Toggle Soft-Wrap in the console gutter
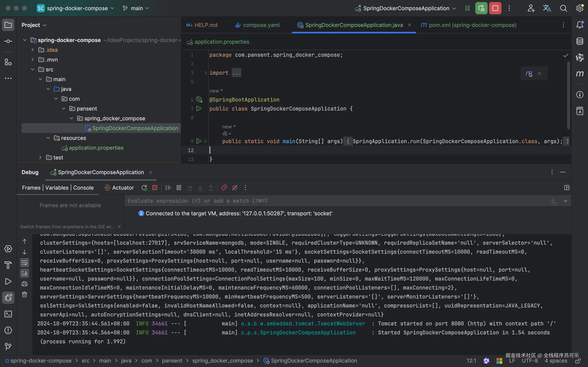The height and width of the screenshot is (367, 588). coord(24,263)
